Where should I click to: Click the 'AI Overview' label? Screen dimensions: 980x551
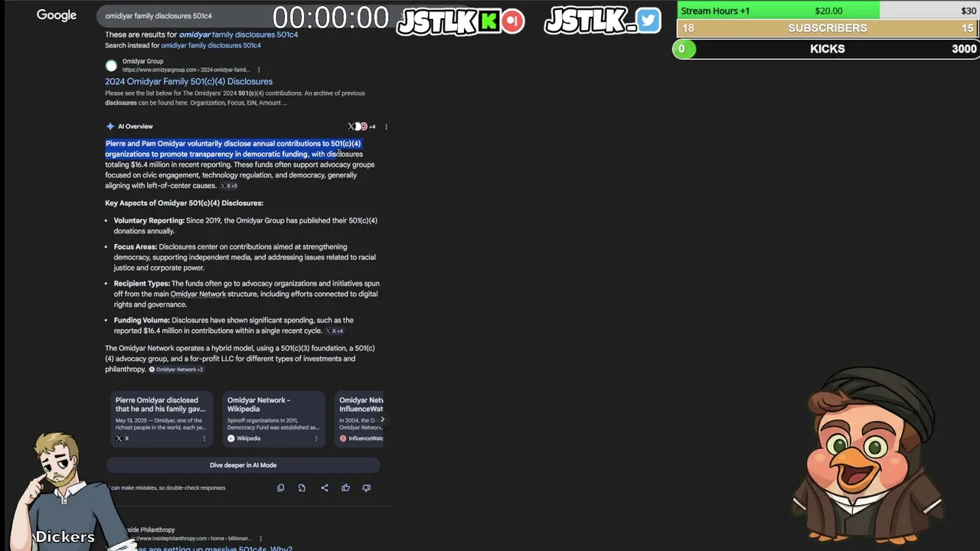pos(136,126)
